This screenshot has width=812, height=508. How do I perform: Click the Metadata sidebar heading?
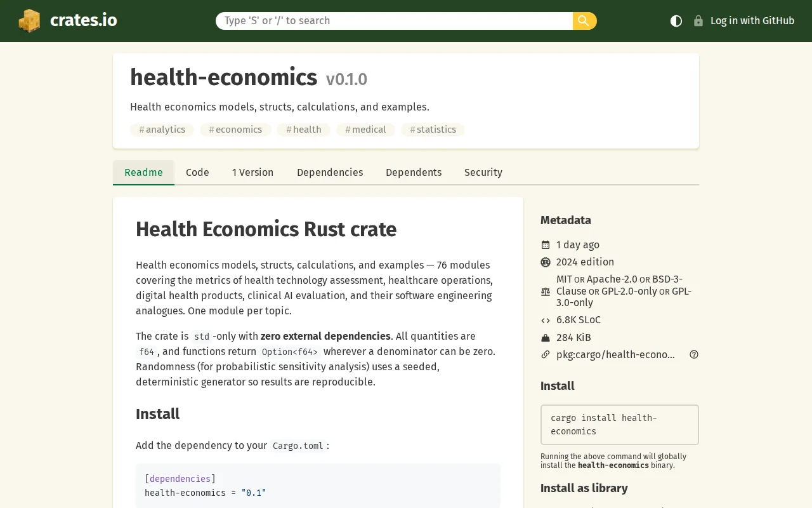tap(566, 220)
